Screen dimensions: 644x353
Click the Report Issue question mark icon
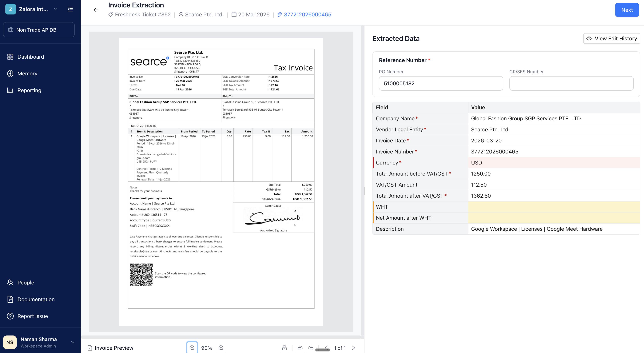tap(10, 316)
